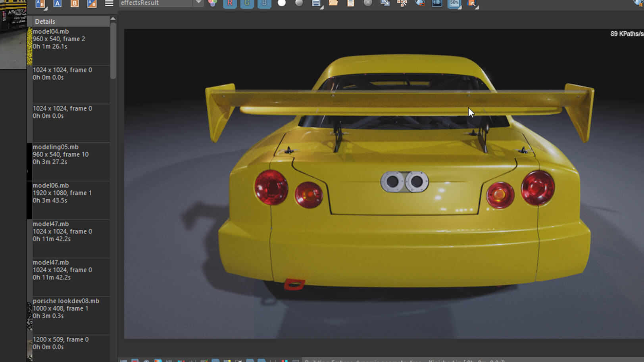Select the crop region teapot icon
Screen dimensions: 644x362
click(419, 3)
